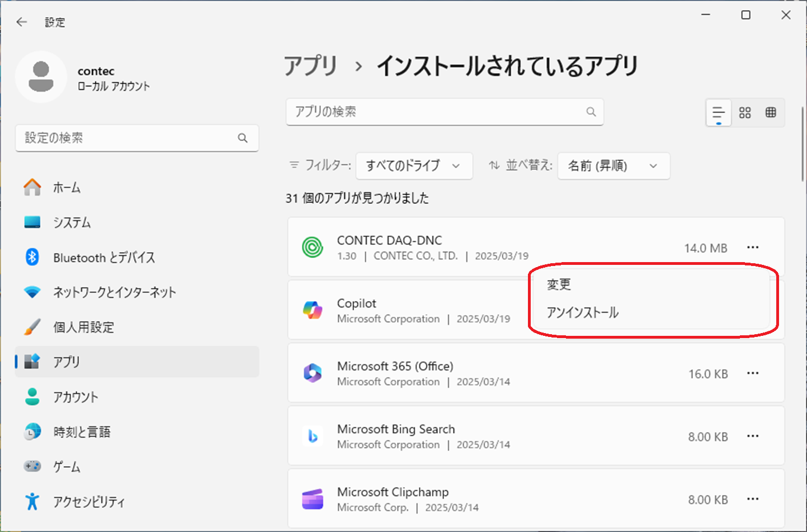Open 個人用設定 page
The width and height of the screenshot is (807, 532).
137,327
